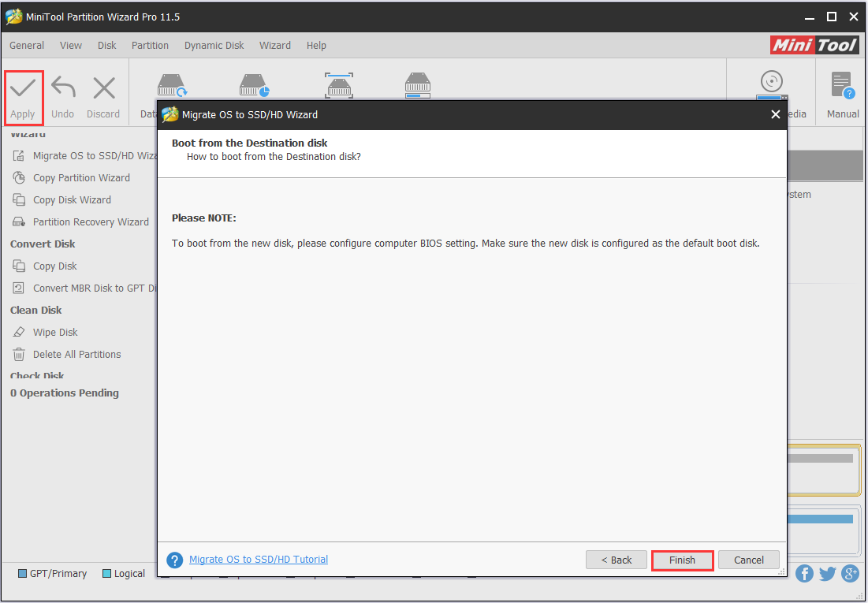This screenshot has width=868, height=603.
Task: Open the Dynamic Disk menu
Action: coord(214,45)
